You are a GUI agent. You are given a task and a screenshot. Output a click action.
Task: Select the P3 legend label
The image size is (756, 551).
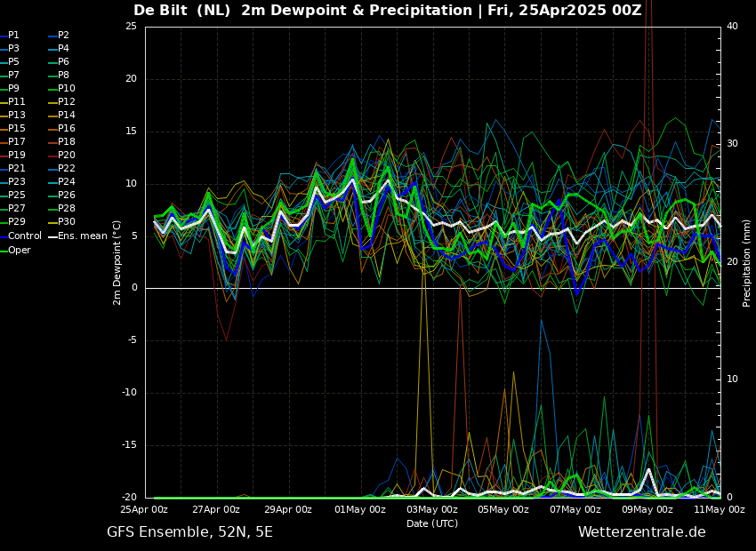pyautogui.click(x=10, y=49)
